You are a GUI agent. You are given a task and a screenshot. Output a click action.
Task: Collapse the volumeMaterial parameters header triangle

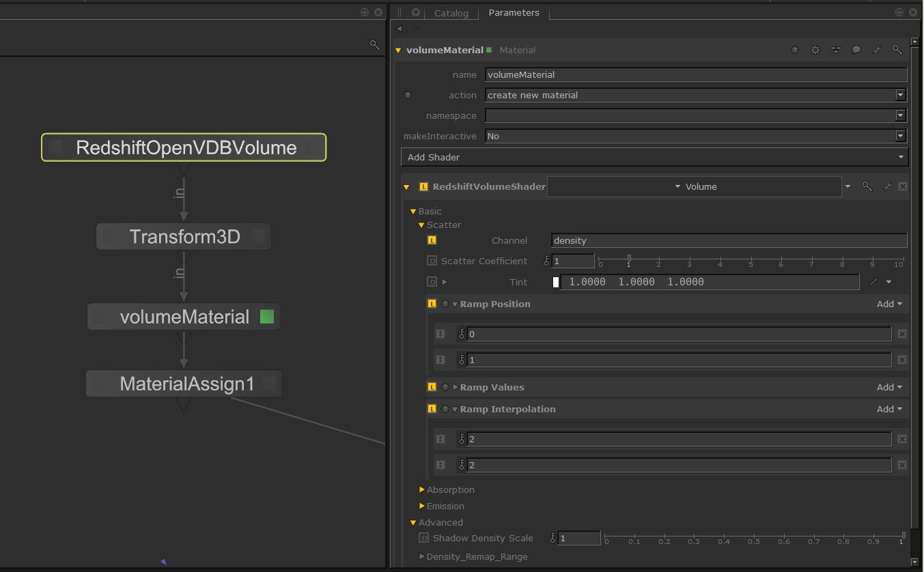398,50
